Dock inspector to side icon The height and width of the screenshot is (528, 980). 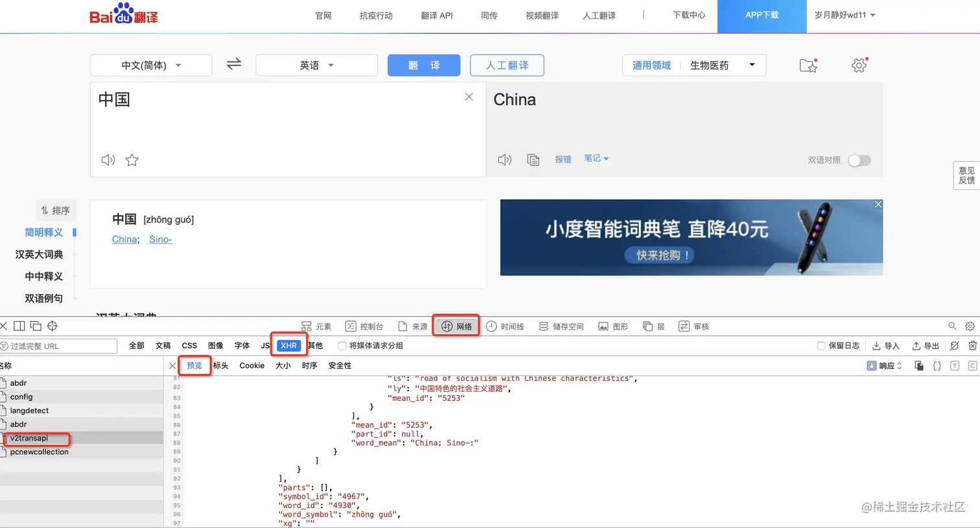click(19, 326)
